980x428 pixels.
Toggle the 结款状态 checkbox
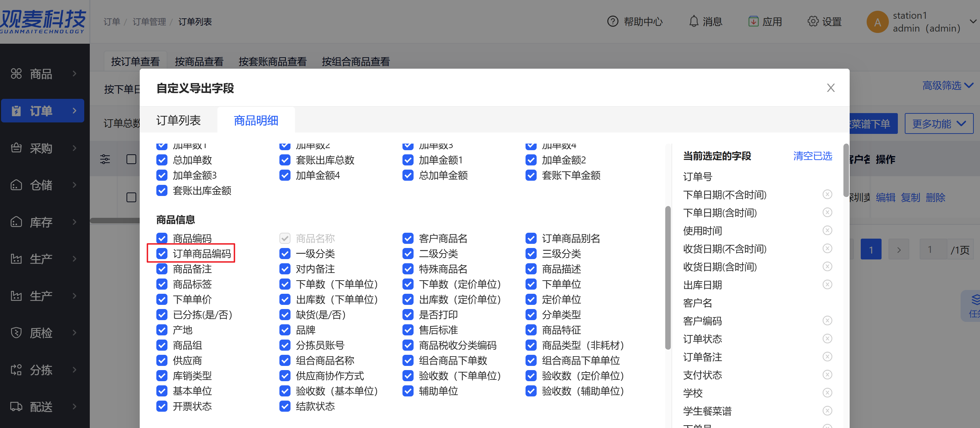285,406
